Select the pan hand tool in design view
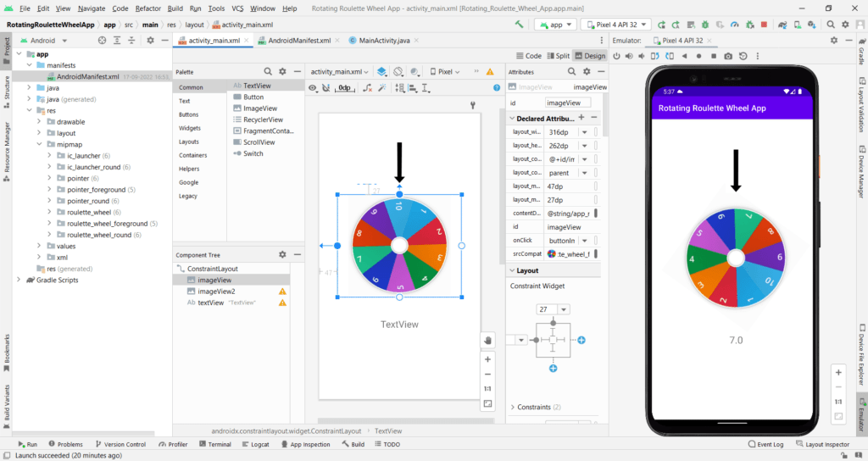Image resolution: width=868 pixels, height=461 pixels. coord(487,341)
